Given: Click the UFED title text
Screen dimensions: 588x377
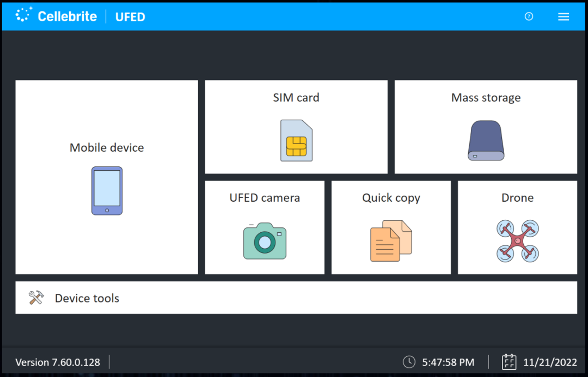Looking at the screenshot, I should pyautogui.click(x=130, y=17).
